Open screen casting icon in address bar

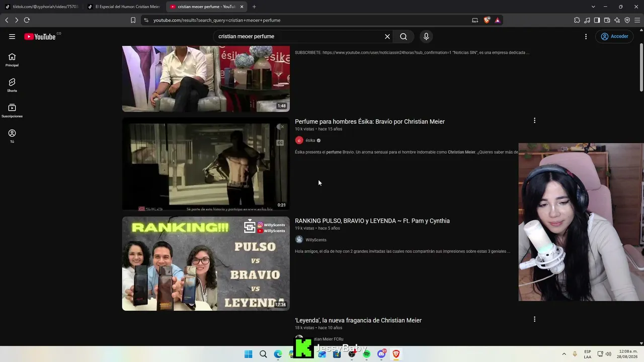point(475,20)
